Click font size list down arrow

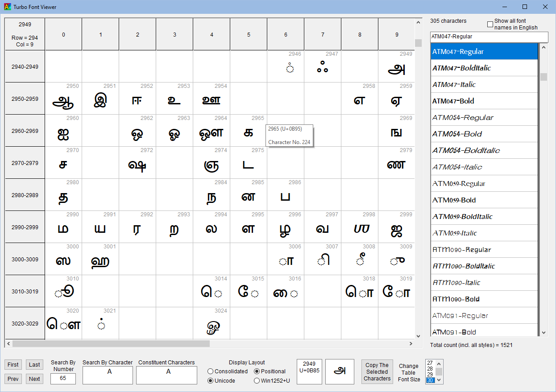pos(439,380)
